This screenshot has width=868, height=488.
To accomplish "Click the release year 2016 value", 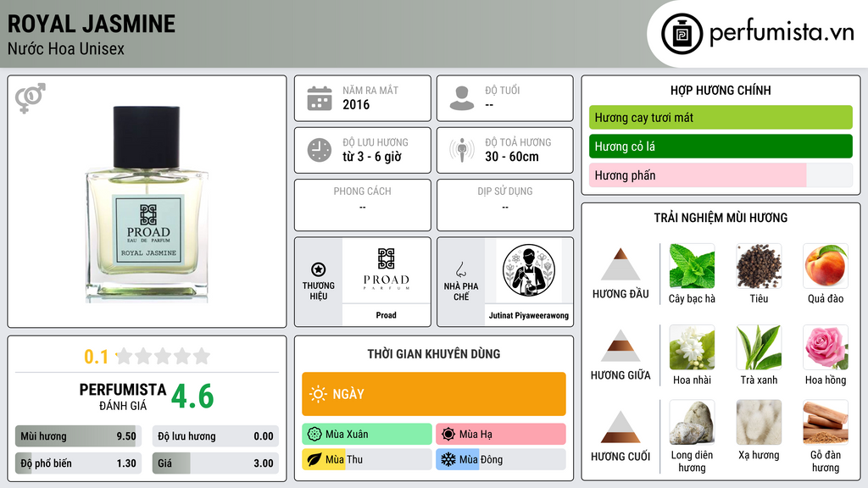I will 356,104.
